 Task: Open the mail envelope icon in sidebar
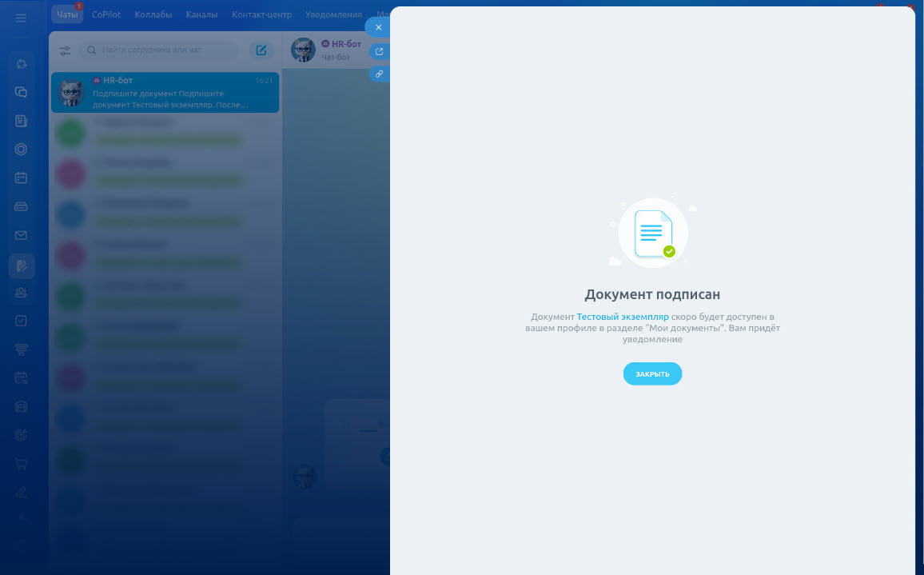tap(22, 235)
